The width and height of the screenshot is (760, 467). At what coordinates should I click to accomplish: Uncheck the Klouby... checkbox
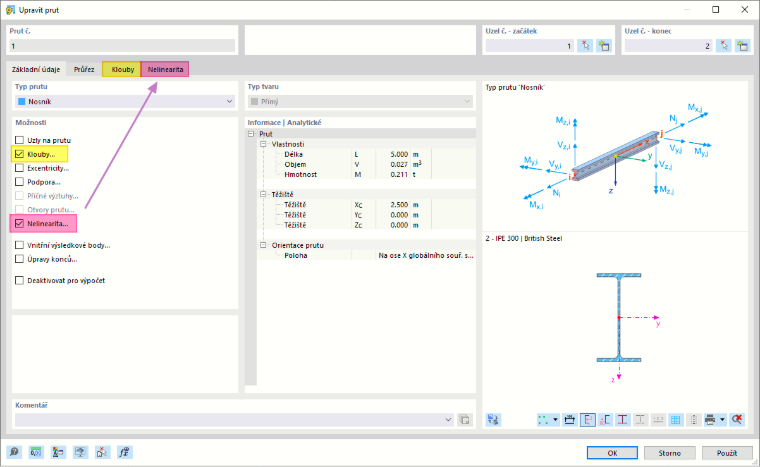point(19,154)
